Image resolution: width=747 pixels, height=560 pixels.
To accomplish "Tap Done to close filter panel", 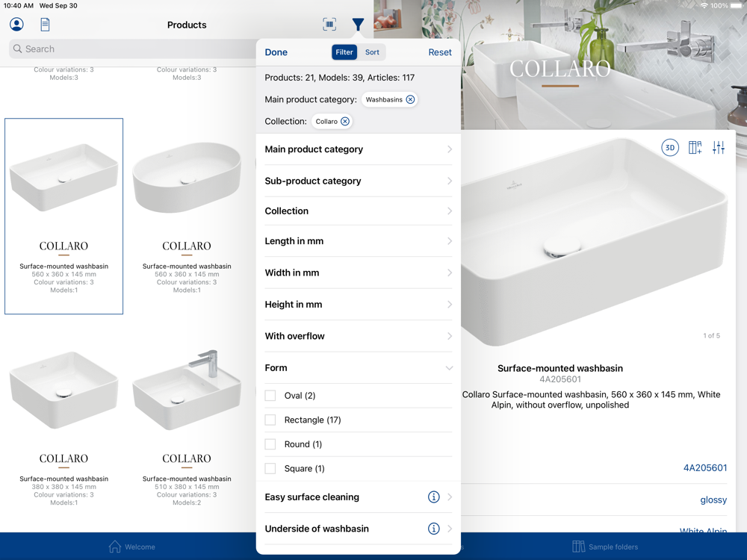I will click(x=276, y=52).
